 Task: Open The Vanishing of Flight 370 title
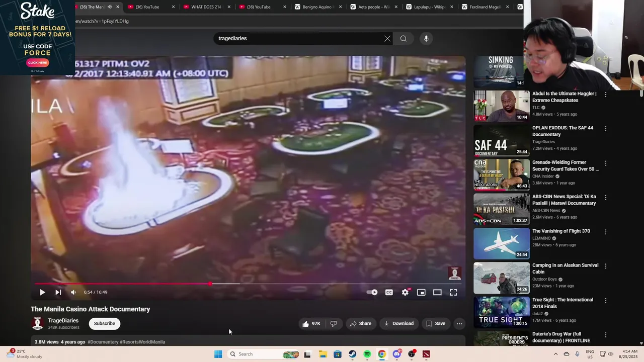[561, 231]
